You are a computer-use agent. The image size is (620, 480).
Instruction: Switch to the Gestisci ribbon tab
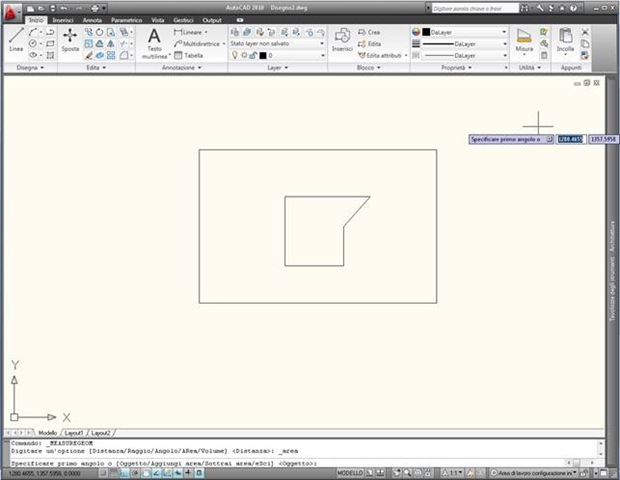click(183, 20)
